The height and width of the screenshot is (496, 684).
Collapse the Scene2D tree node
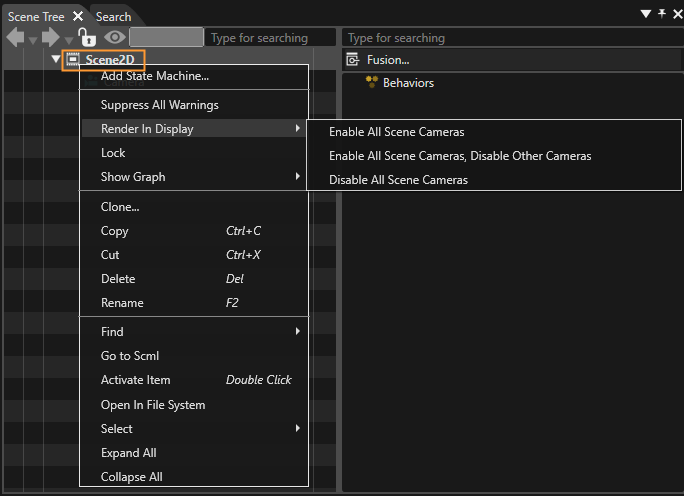(56, 59)
